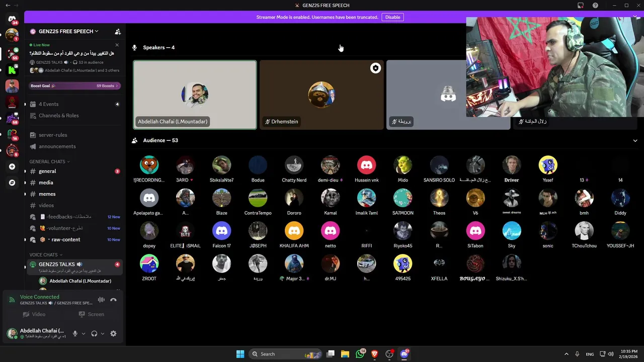Image resolution: width=644 pixels, height=362 pixels.
Task: Click audience member Mido avatar
Action: (x=403, y=165)
